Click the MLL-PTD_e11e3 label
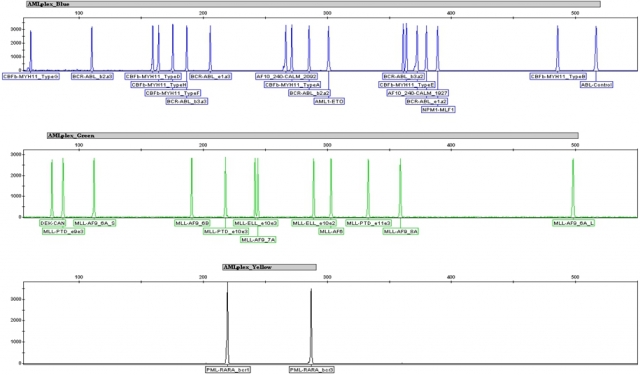 point(369,223)
